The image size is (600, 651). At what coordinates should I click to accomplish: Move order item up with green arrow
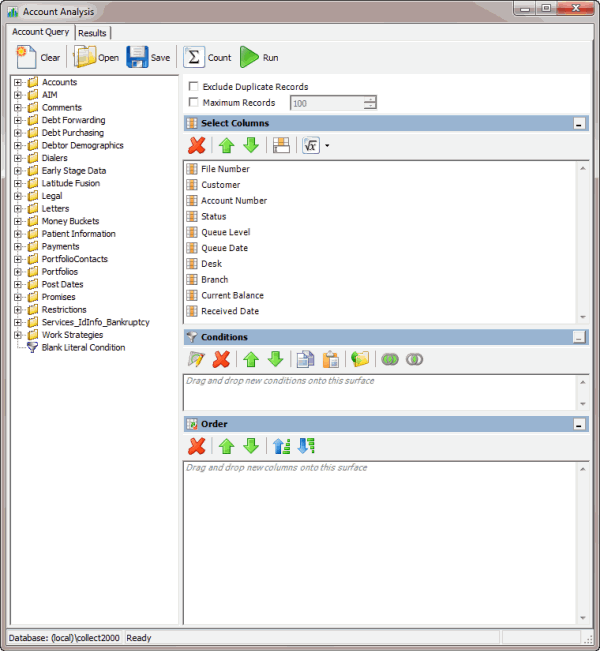[226, 446]
